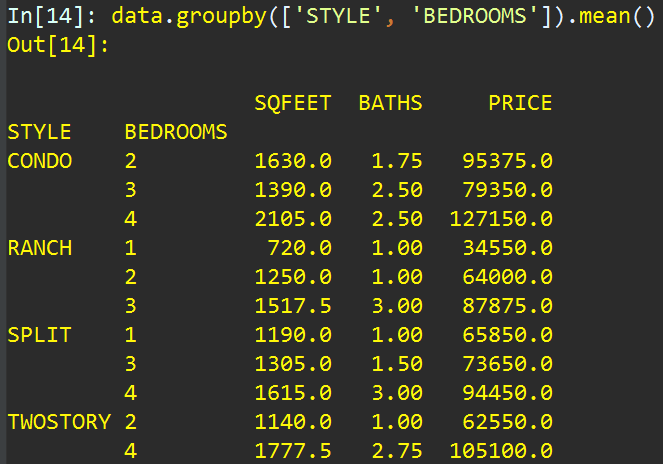Click the CONDO row label
The width and height of the screenshot is (663, 464).
tap(39, 161)
